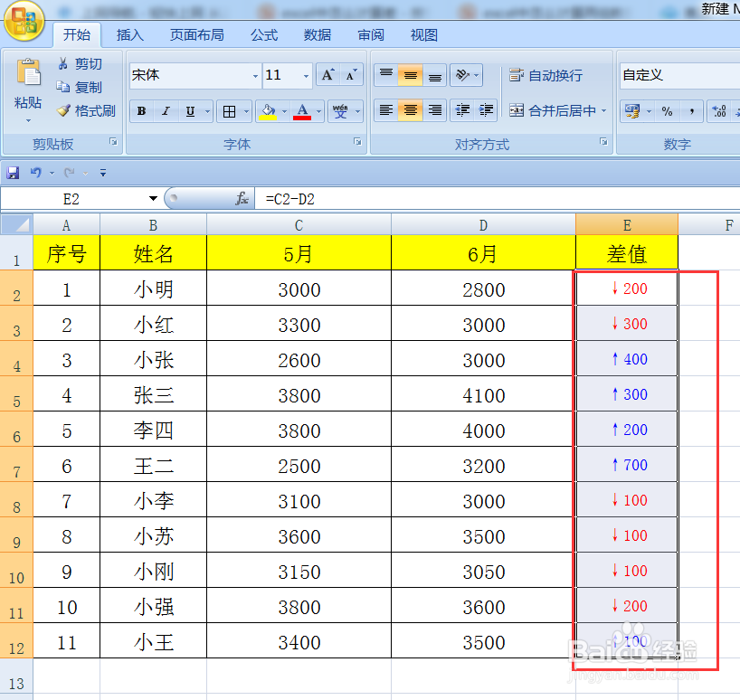Open Quick Access Toolbar customize arrow
740x700 pixels.
(103, 173)
